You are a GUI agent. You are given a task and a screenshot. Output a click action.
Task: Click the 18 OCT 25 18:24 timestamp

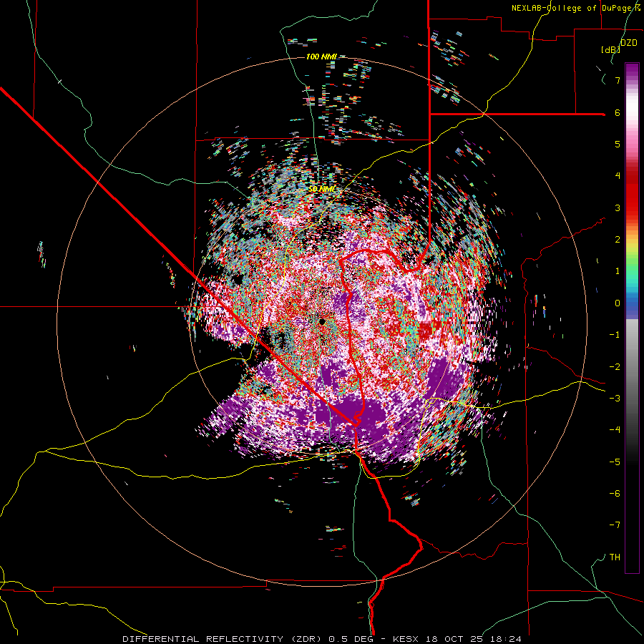473,639
